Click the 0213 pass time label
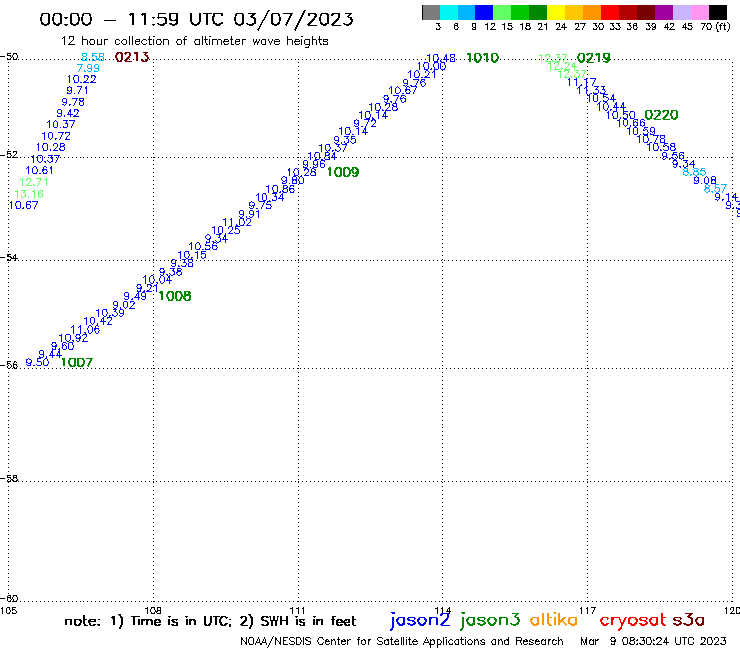Image resolution: width=740 pixels, height=650 pixels. pyautogui.click(x=132, y=58)
